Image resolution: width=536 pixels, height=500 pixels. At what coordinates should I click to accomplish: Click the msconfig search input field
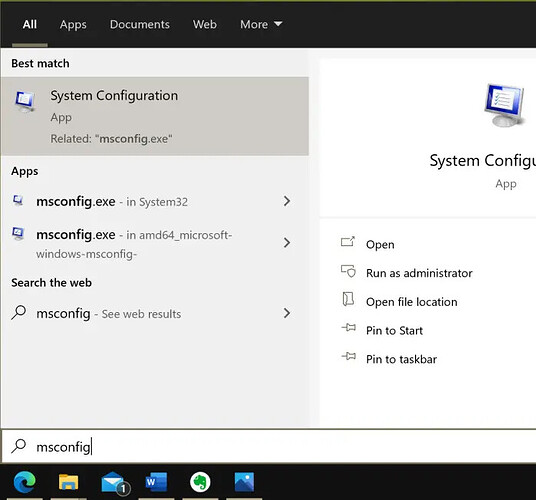(x=269, y=446)
